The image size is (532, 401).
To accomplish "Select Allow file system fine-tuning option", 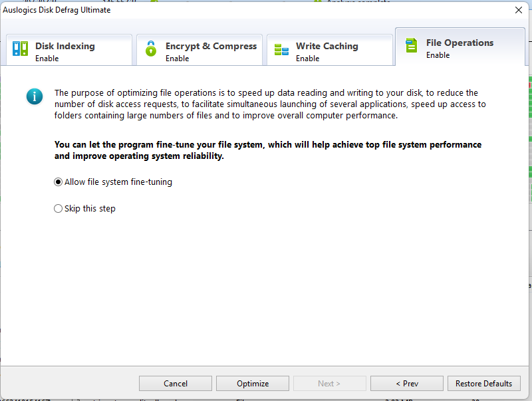I will [x=59, y=182].
